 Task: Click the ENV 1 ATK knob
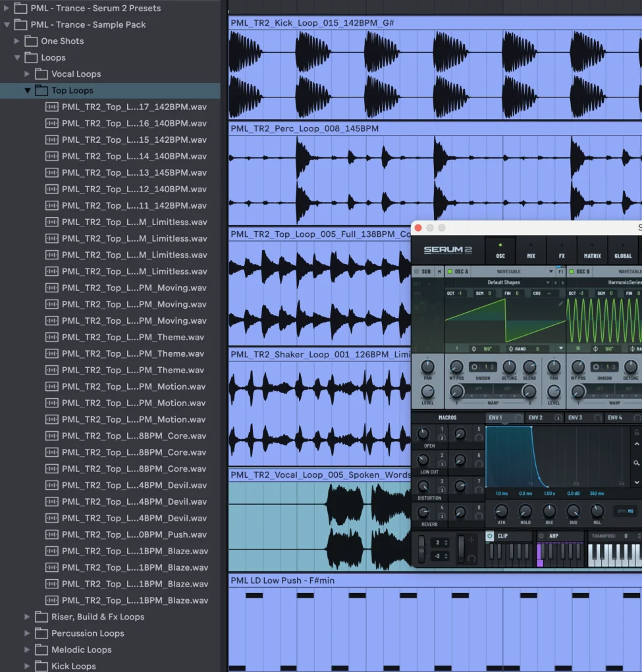501,511
